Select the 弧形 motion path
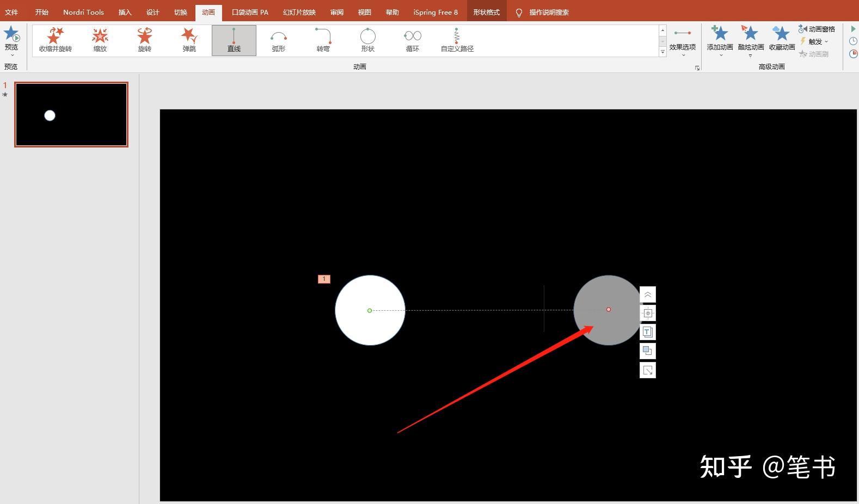Screen dimensions: 859x504 (x=279, y=40)
